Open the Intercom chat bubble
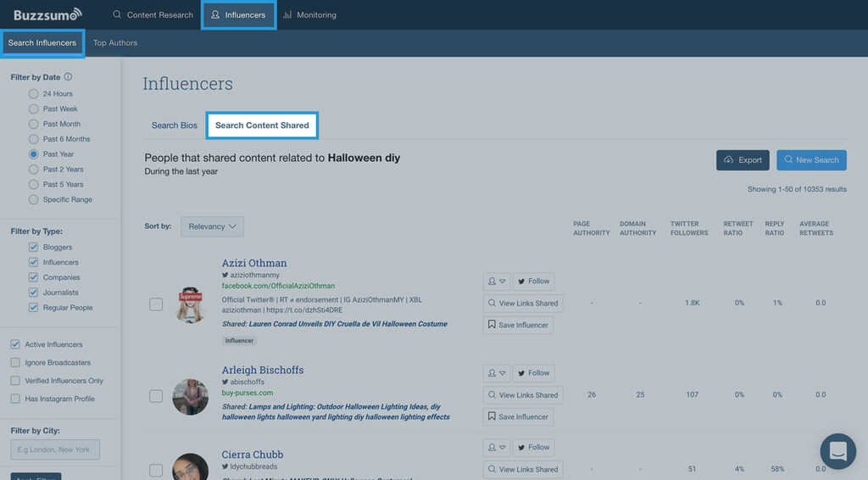868x480 pixels. [837, 451]
